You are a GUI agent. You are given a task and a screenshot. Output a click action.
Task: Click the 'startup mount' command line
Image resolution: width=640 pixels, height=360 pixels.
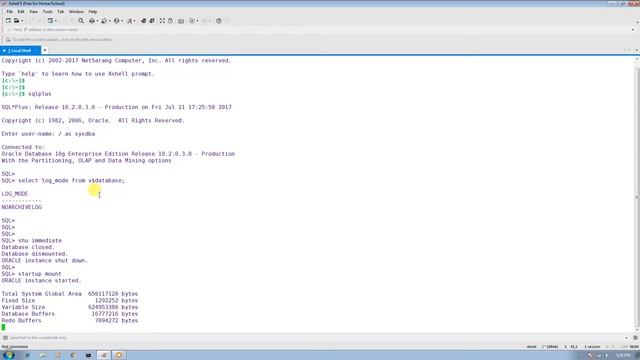[31, 274]
